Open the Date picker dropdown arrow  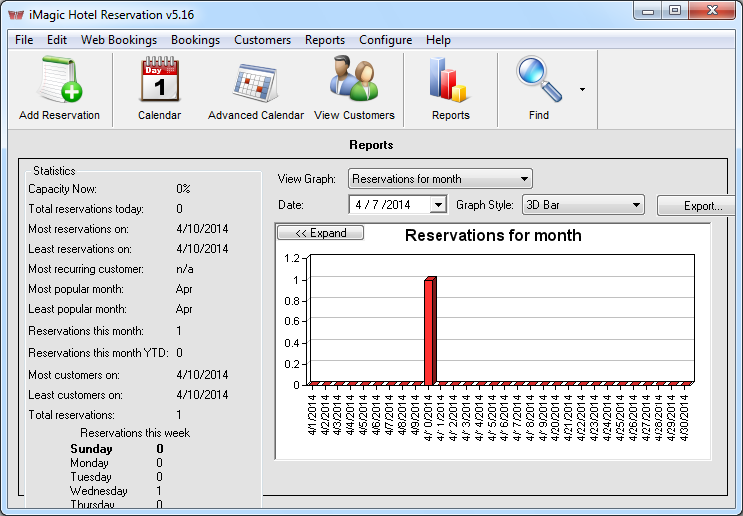(439, 205)
